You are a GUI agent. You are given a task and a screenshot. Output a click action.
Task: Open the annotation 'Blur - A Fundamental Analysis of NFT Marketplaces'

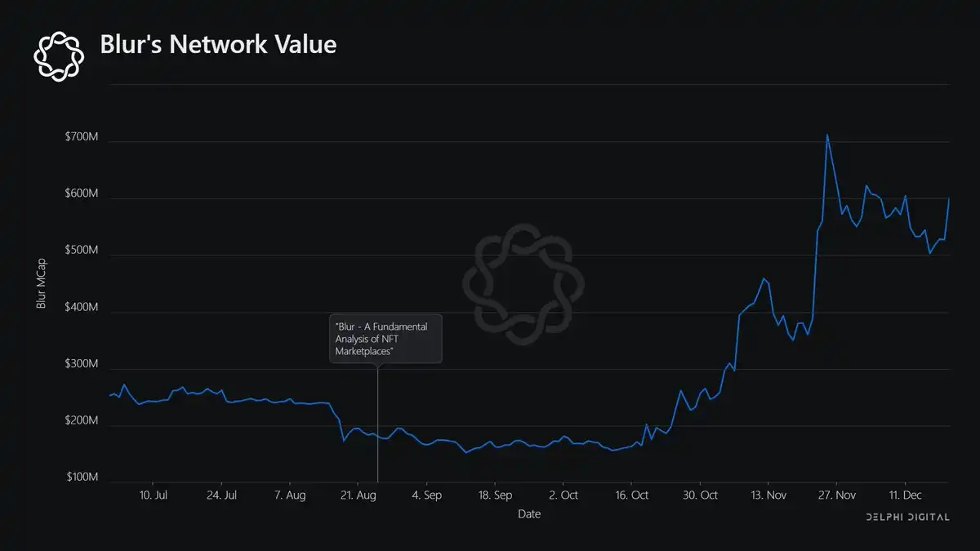385,338
